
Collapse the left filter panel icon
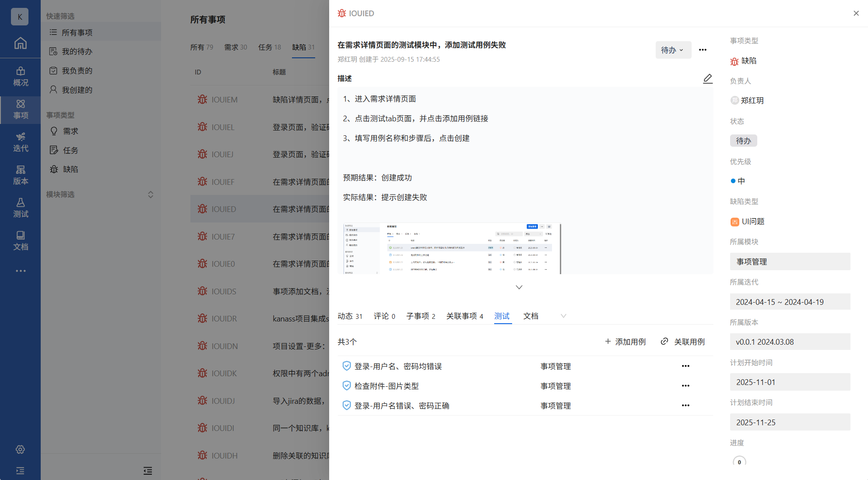pyautogui.click(x=148, y=471)
